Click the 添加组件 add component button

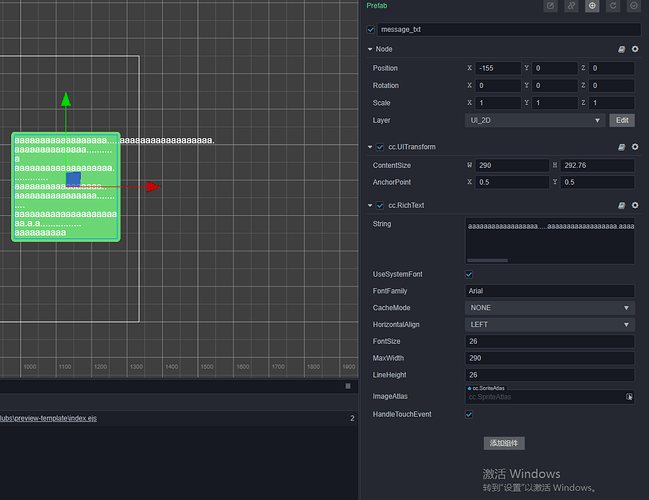[505, 443]
